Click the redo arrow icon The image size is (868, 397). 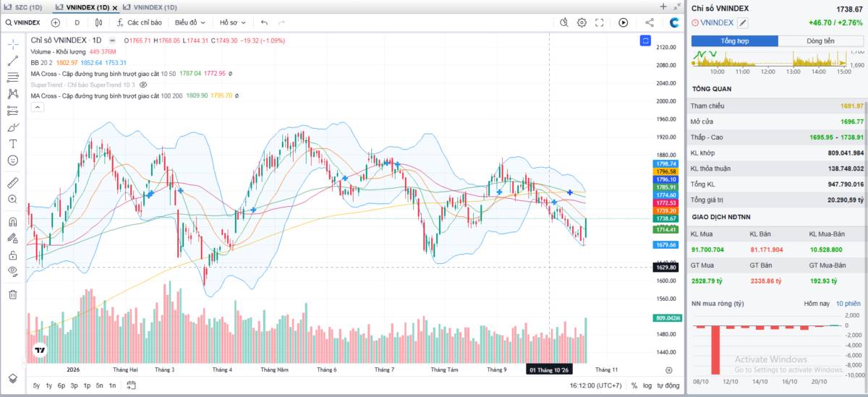click(281, 22)
